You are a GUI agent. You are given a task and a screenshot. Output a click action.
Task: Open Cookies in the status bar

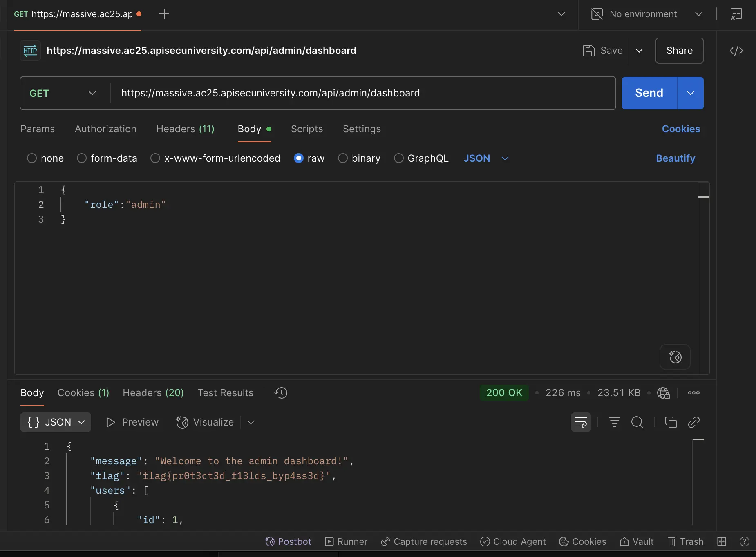pos(582,541)
